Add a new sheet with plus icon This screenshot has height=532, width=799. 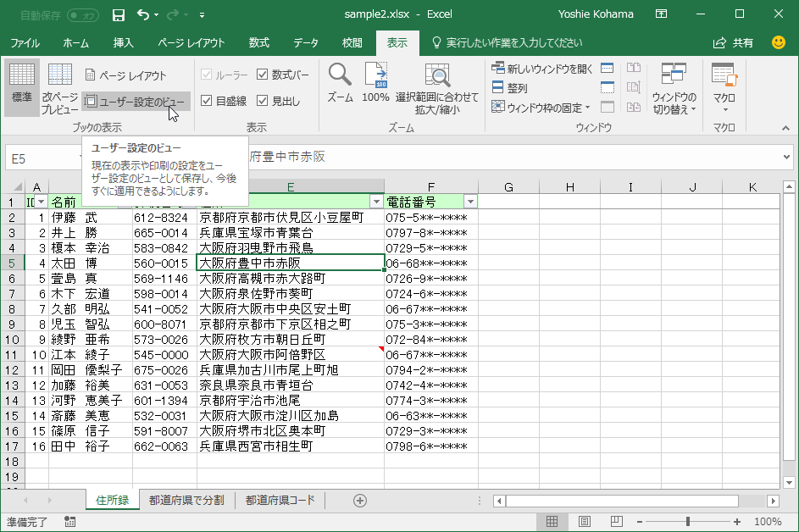(x=360, y=501)
